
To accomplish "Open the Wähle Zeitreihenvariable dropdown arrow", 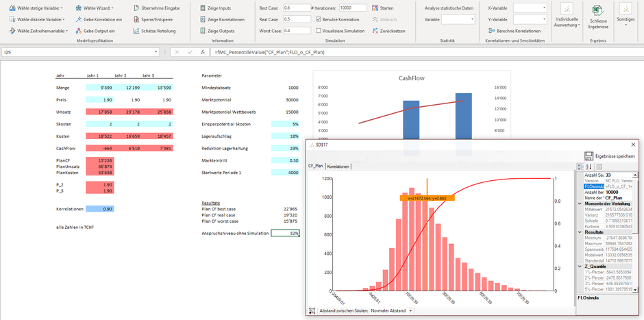I will 66,31.
